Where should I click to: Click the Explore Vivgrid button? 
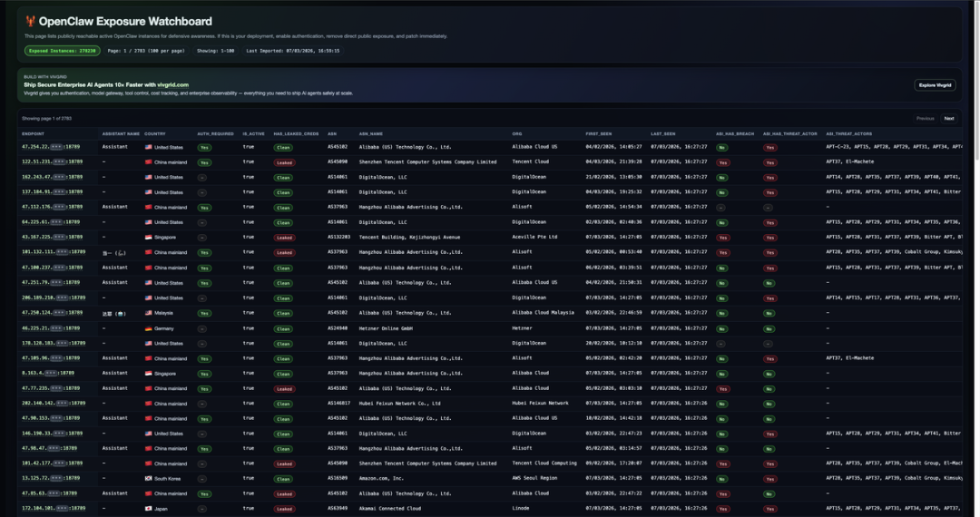click(x=935, y=85)
